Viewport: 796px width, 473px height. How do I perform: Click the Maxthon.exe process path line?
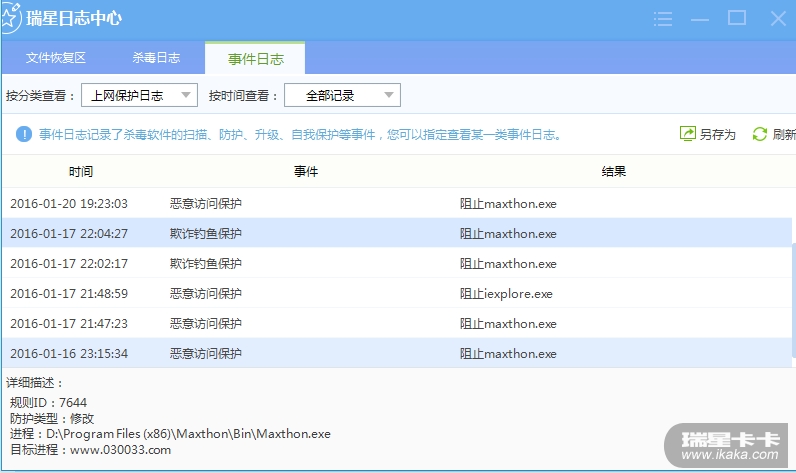pos(170,434)
